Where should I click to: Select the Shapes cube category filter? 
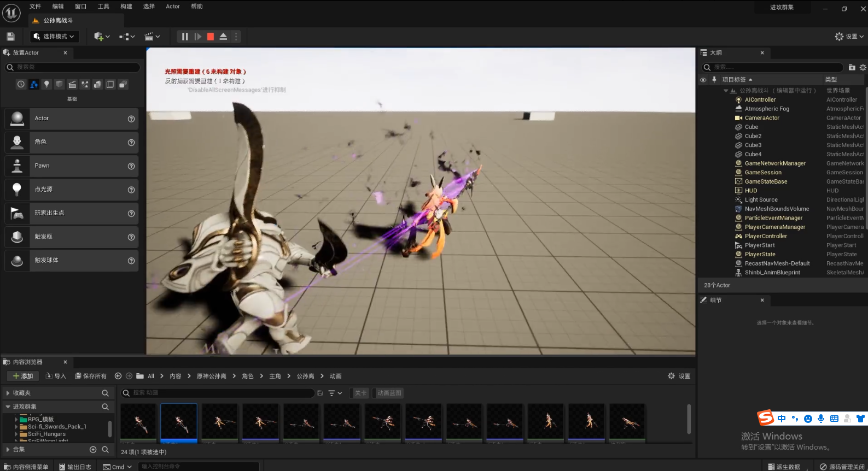(x=59, y=84)
